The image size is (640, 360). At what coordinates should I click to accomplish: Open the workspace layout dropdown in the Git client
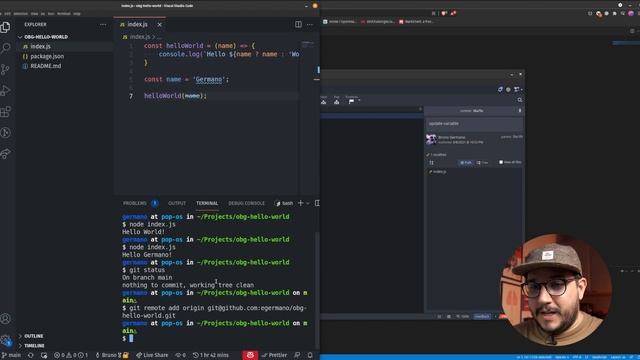tap(518, 89)
